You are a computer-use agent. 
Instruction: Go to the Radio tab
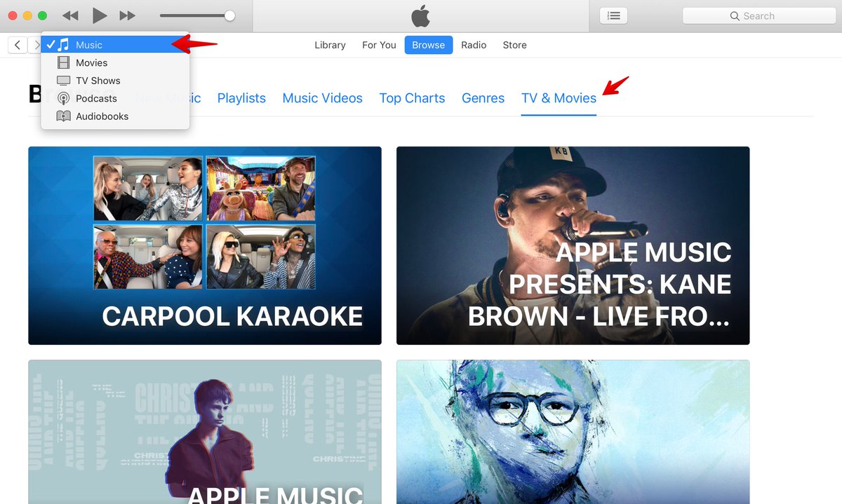tap(474, 45)
